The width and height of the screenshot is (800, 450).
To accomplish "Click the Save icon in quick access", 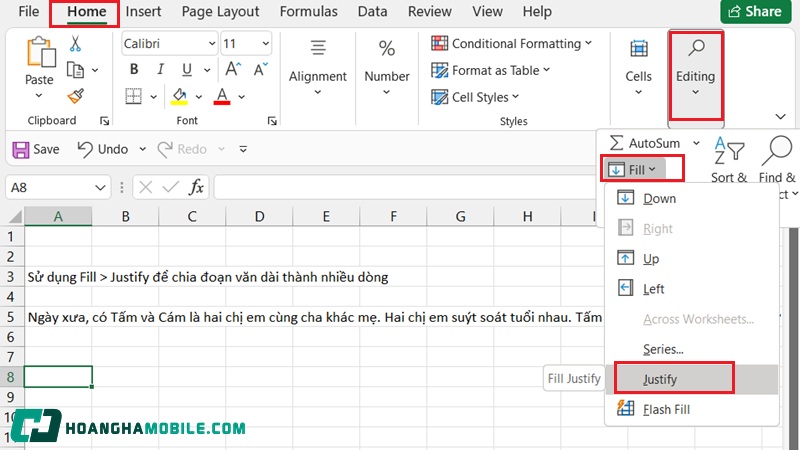I will [21, 149].
